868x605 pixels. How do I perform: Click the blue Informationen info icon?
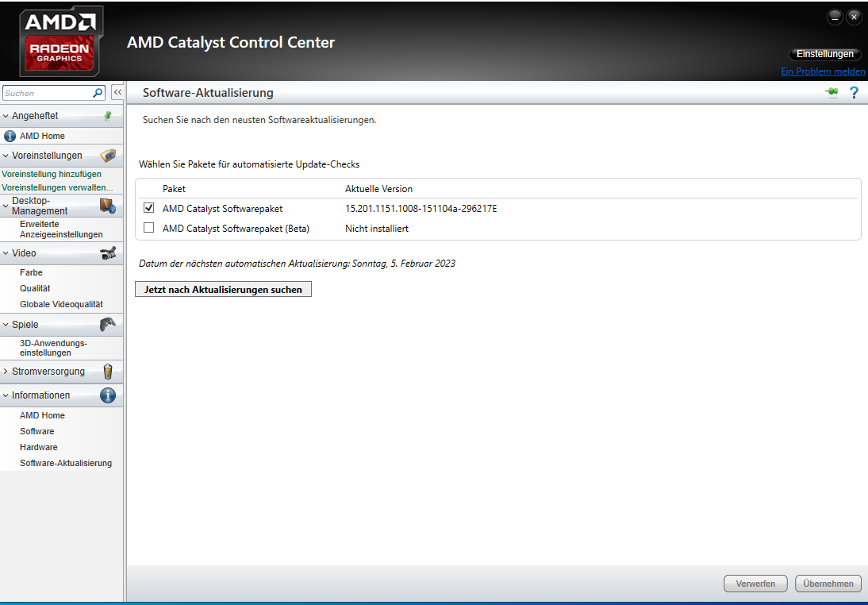coord(108,395)
